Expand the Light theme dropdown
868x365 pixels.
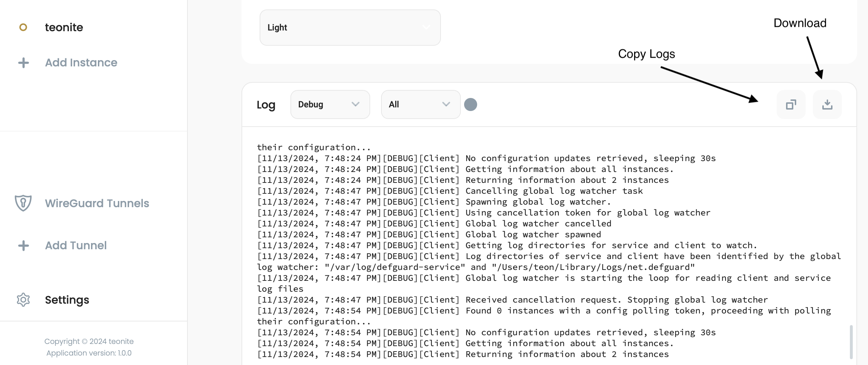click(x=350, y=28)
